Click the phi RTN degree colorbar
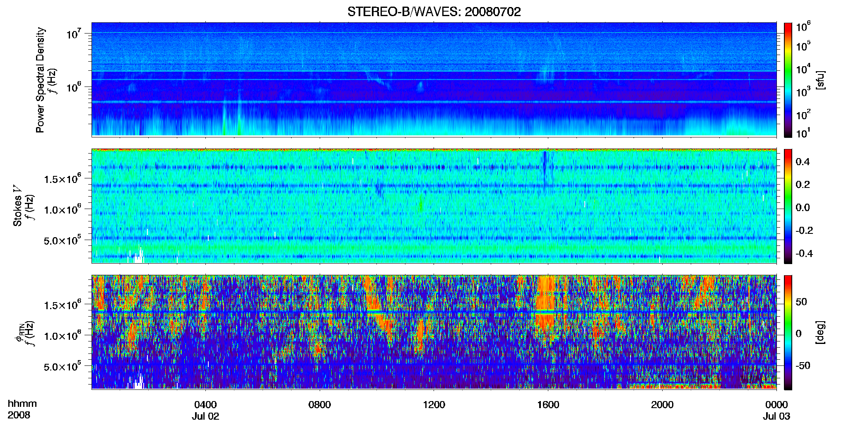The image size is (868, 447). [x=788, y=332]
